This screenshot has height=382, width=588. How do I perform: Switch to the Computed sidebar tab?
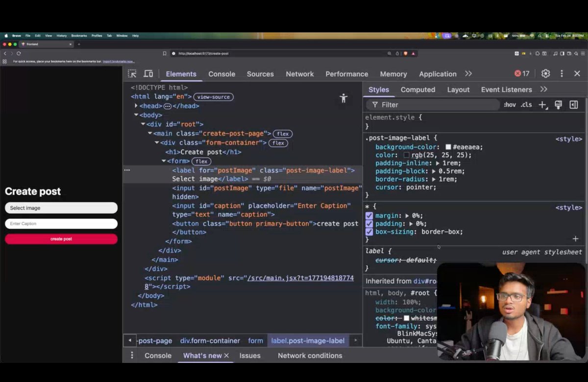point(418,90)
